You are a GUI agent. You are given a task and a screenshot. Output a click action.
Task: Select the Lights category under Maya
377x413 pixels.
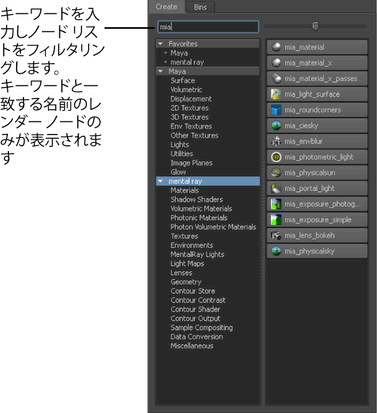point(180,145)
